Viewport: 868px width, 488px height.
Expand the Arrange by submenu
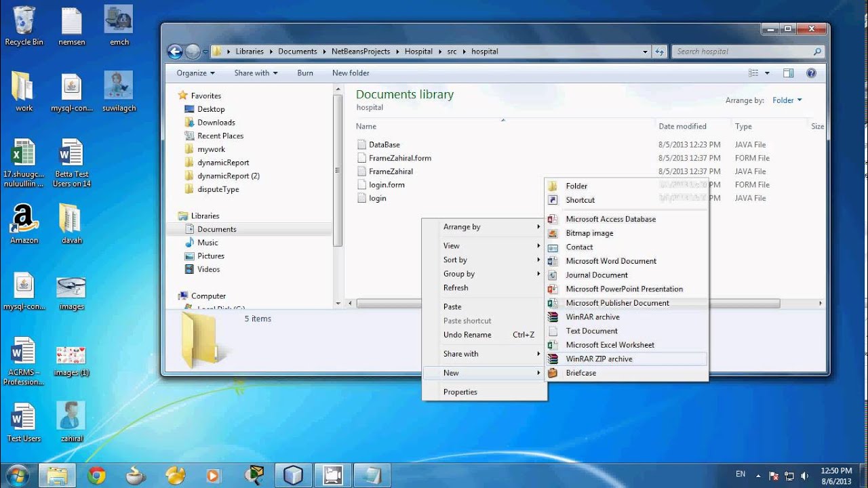pyautogui.click(x=484, y=227)
